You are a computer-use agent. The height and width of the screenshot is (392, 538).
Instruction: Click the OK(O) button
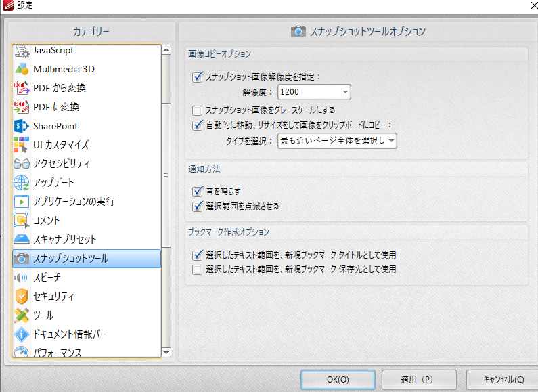(x=338, y=380)
